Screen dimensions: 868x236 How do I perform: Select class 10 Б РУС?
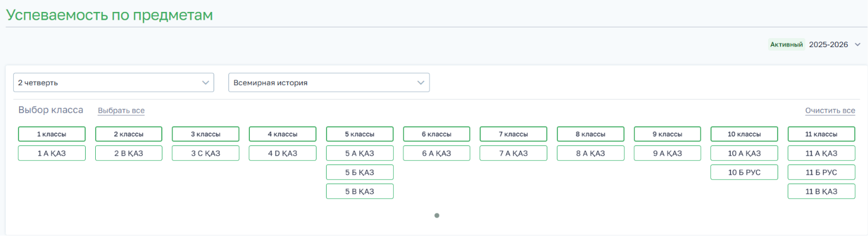(x=744, y=172)
